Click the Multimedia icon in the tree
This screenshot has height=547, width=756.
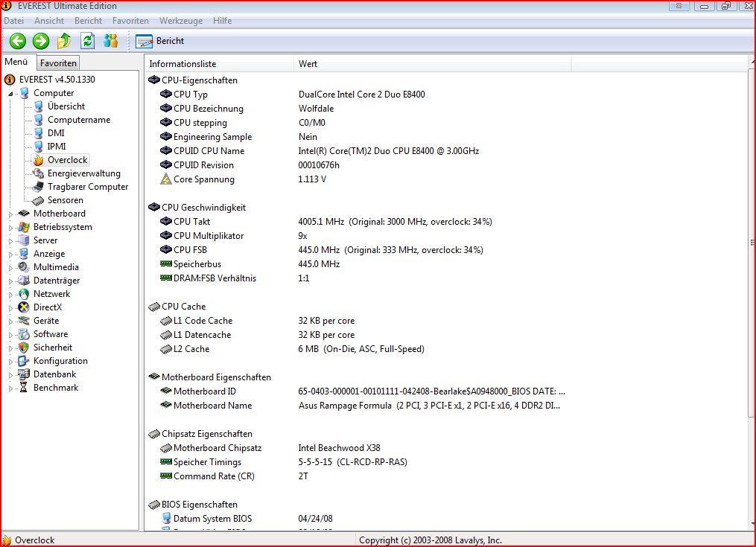coord(24,267)
